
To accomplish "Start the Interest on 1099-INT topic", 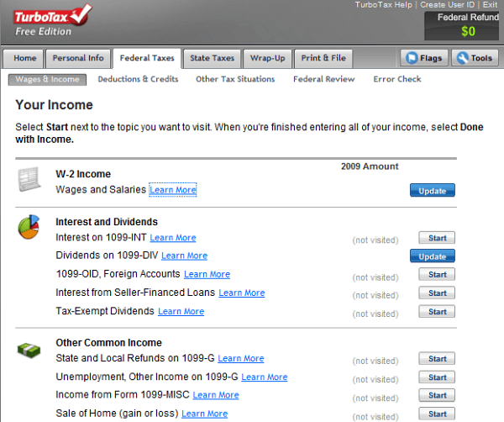I will tap(437, 238).
